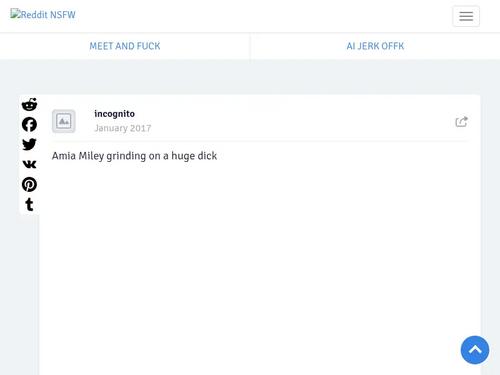Share the post on Facebook
The width and height of the screenshot is (500, 375).
29,124
